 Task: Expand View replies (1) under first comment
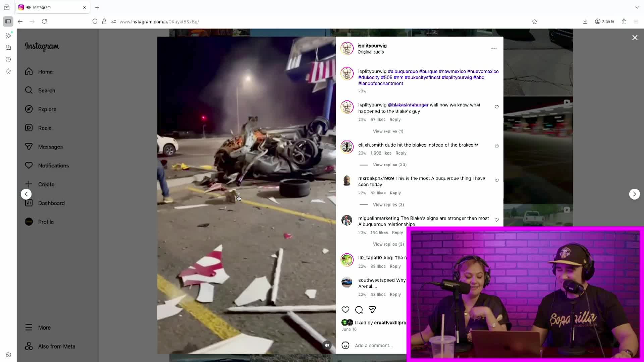click(388, 131)
